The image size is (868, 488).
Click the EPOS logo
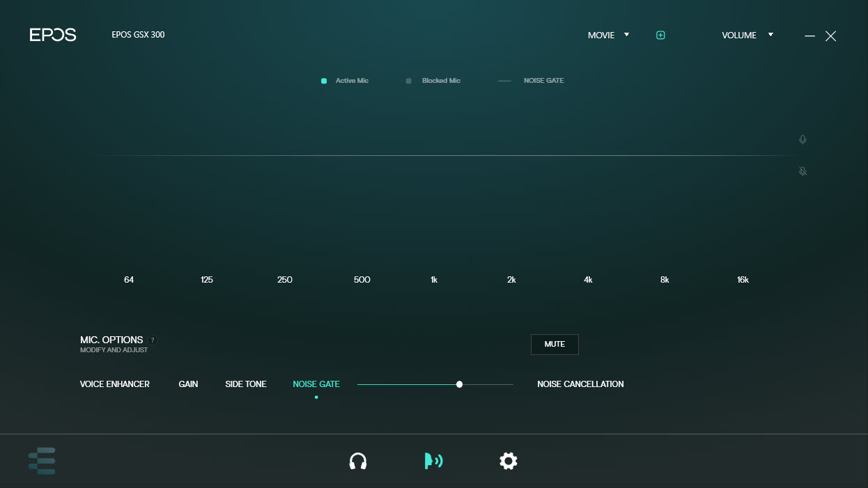(x=53, y=35)
